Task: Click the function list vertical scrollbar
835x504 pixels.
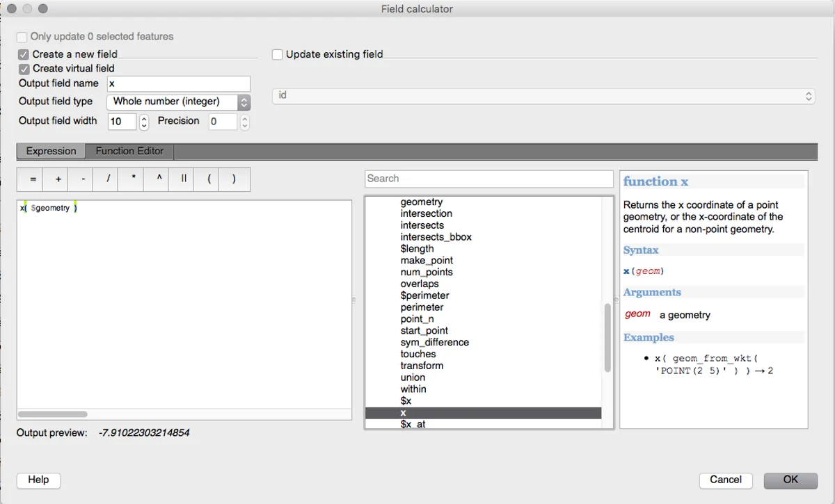Action: [x=607, y=337]
